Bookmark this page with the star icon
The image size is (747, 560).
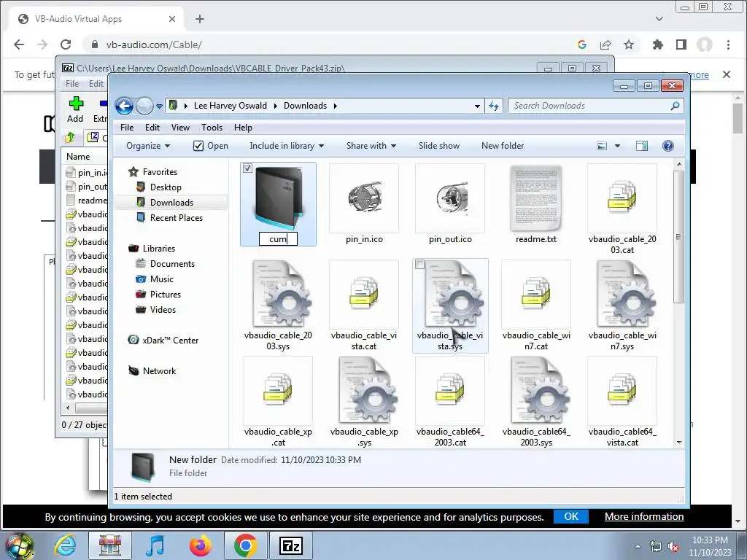pos(629,44)
